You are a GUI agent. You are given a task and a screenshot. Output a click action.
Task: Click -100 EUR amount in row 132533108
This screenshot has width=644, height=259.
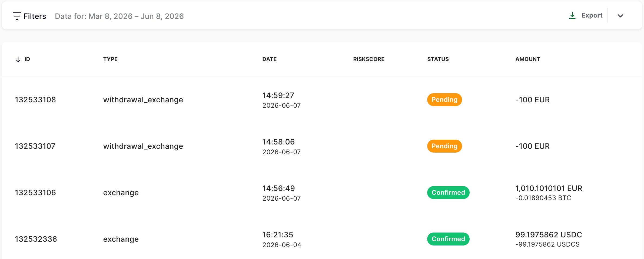click(532, 100)
